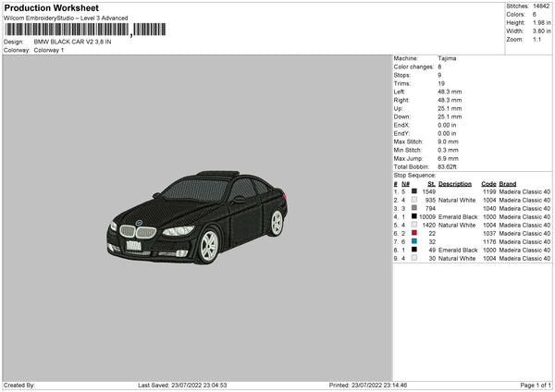This screenshot has height=392, width=555.
Task: Click the black swatch in stop 8 row
Action: click(413, 250)
